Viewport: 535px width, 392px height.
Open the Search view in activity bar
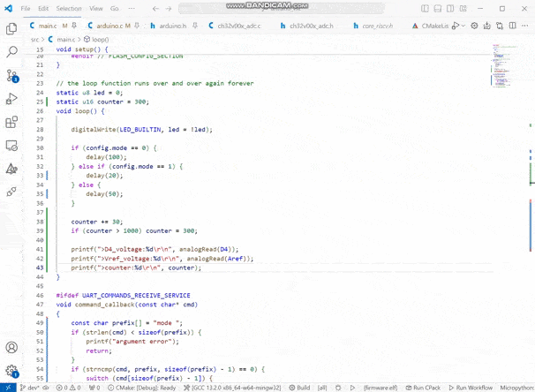click(11, 52)
